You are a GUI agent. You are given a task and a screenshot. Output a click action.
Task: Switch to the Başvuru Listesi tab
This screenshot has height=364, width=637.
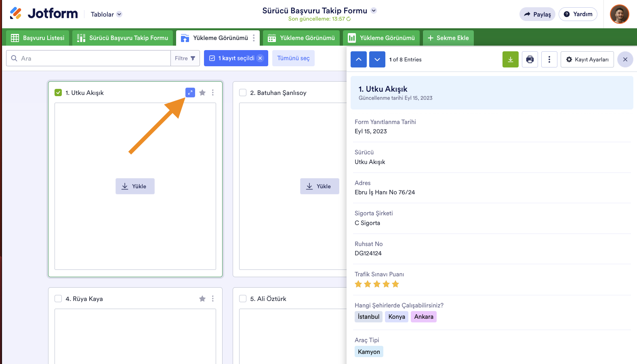pyautogui.click(x=38, y=38)
